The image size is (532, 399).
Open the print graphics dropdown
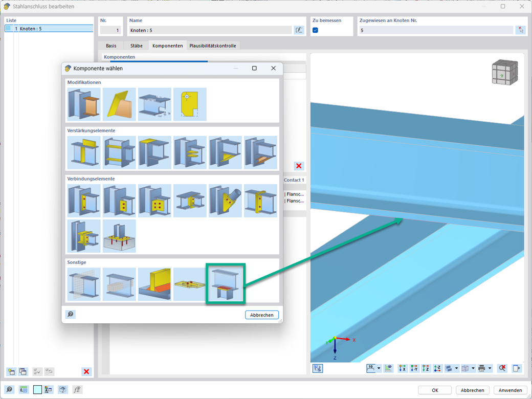[x=490, y=368]
